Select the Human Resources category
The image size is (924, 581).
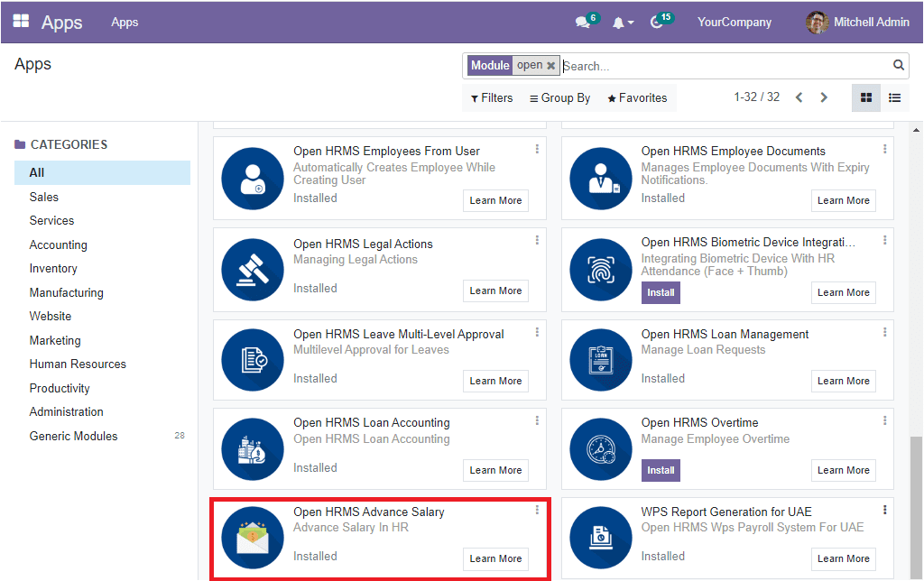78,364
